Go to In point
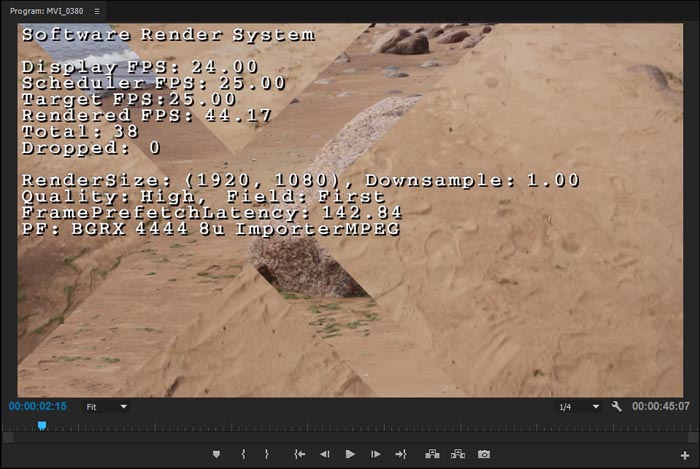 pos(300,454)
